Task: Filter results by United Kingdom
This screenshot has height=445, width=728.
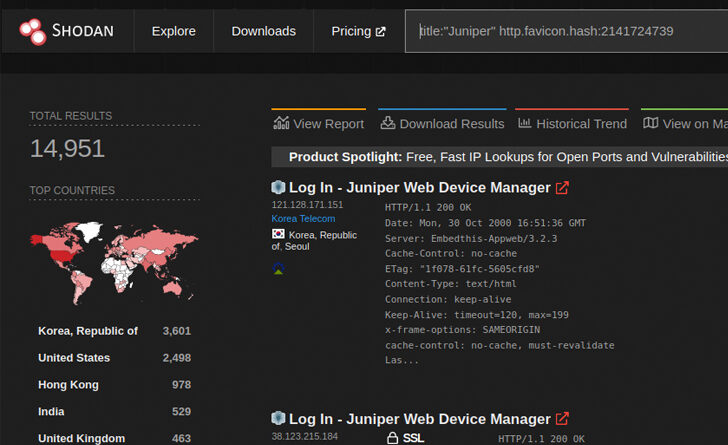Action: (81, 438)
